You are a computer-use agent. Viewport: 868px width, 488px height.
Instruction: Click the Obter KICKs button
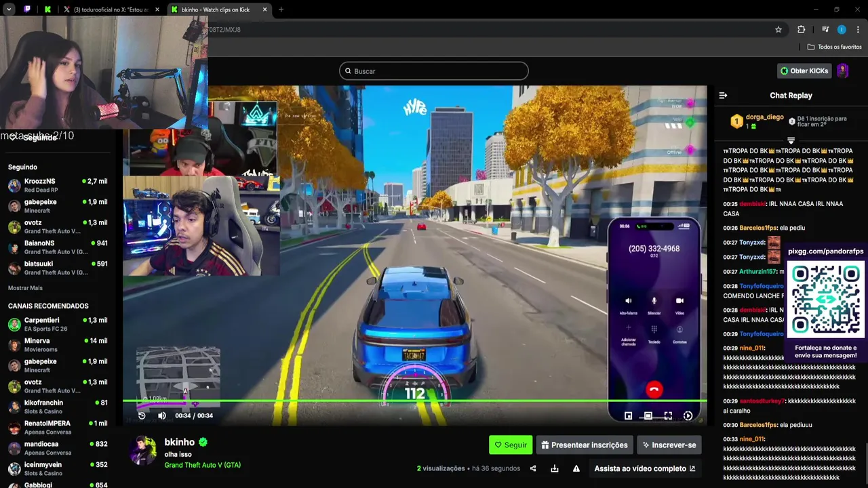[804, 70]
